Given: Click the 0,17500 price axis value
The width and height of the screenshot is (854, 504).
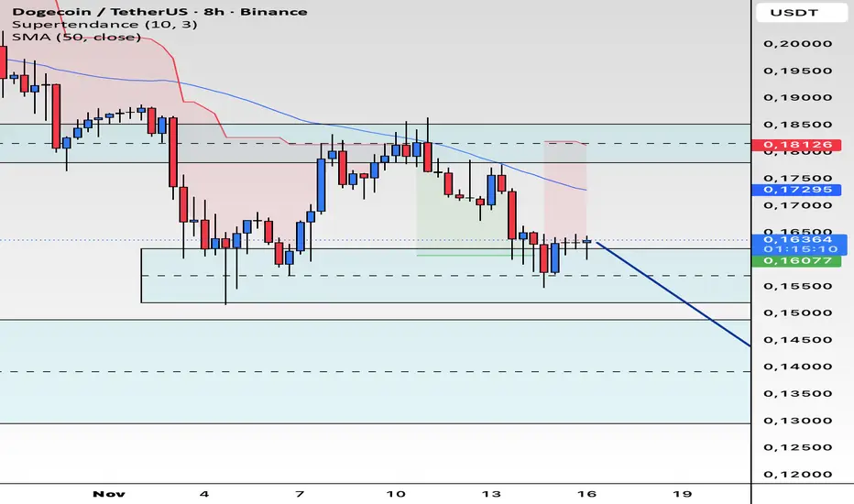Looking at the screenshot, I should tap(798, 178).
